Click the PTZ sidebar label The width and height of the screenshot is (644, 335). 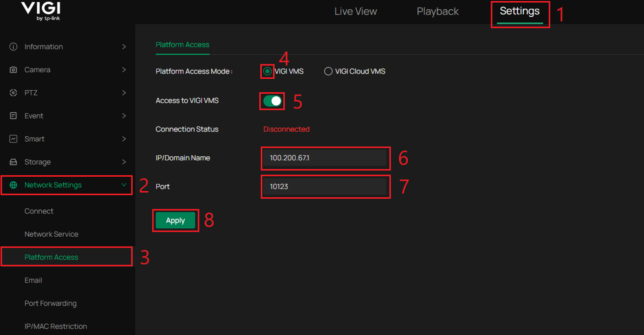click(31, 93)
